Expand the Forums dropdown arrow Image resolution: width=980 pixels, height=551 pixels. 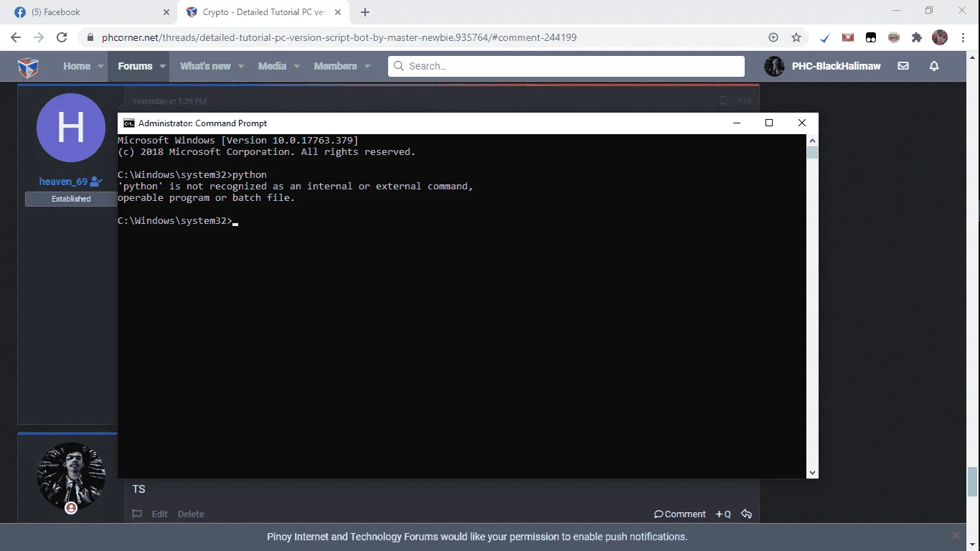[163, 66]
